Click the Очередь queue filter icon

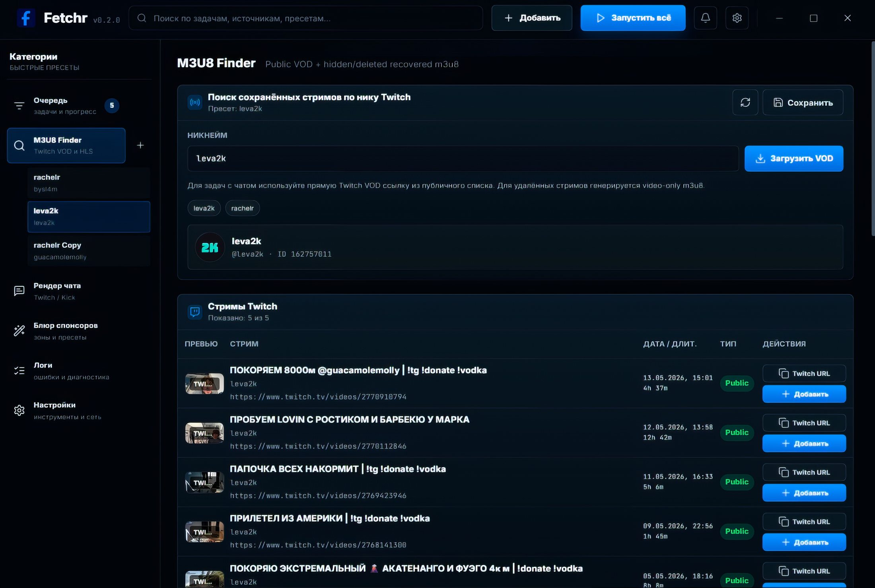[x=19, y=106]
